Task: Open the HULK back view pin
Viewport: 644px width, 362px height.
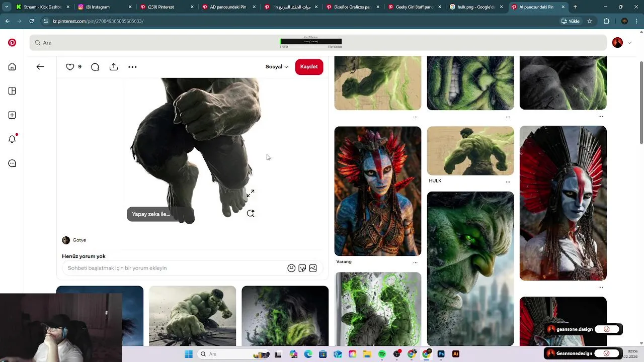Action: (x=470, y=151)
